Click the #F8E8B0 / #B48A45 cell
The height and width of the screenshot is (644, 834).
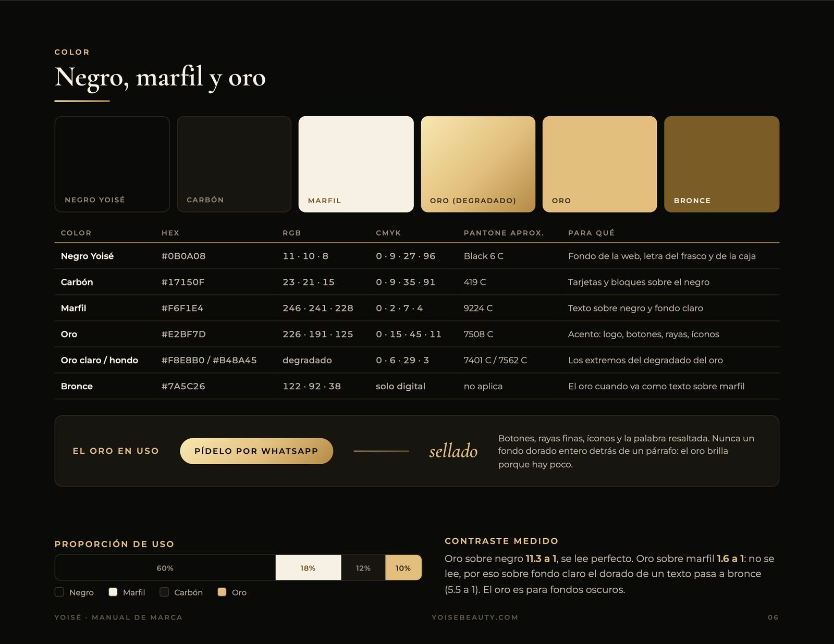point(209,360)
